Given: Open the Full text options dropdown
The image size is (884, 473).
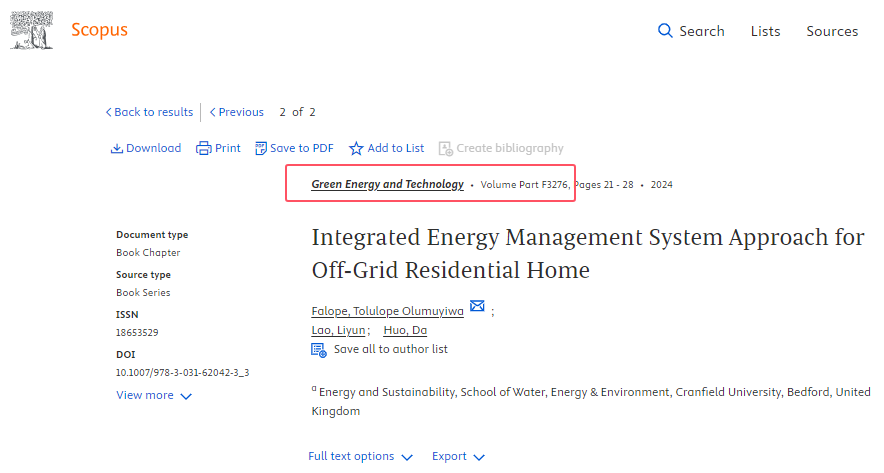Looking at the screenshot, I should click(x=360, y=456).
